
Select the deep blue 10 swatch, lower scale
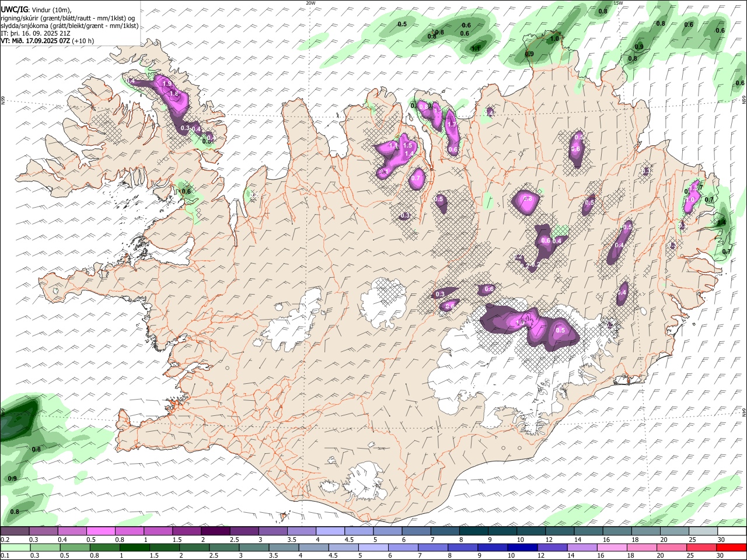(x=521, y=547)
